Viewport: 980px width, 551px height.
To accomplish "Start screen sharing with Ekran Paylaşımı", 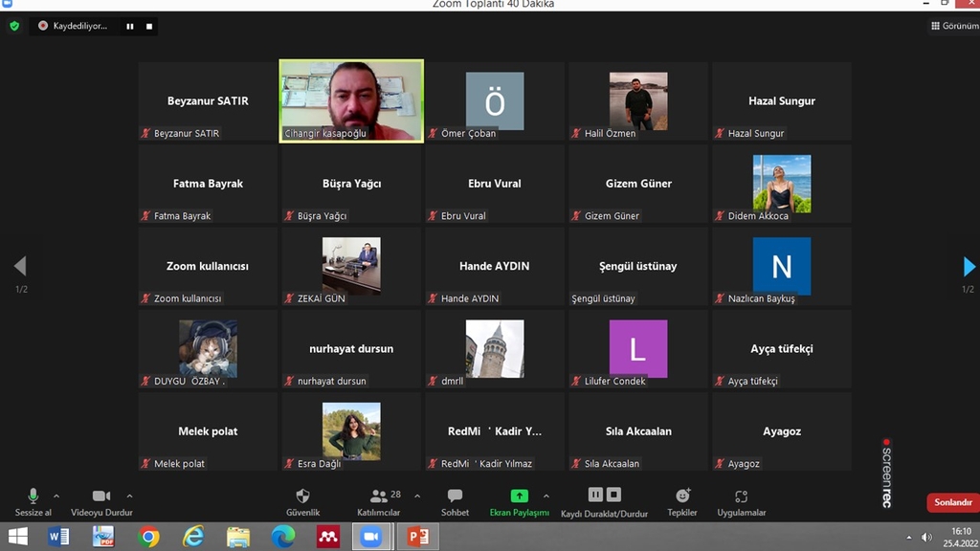I will click(519, 496).
